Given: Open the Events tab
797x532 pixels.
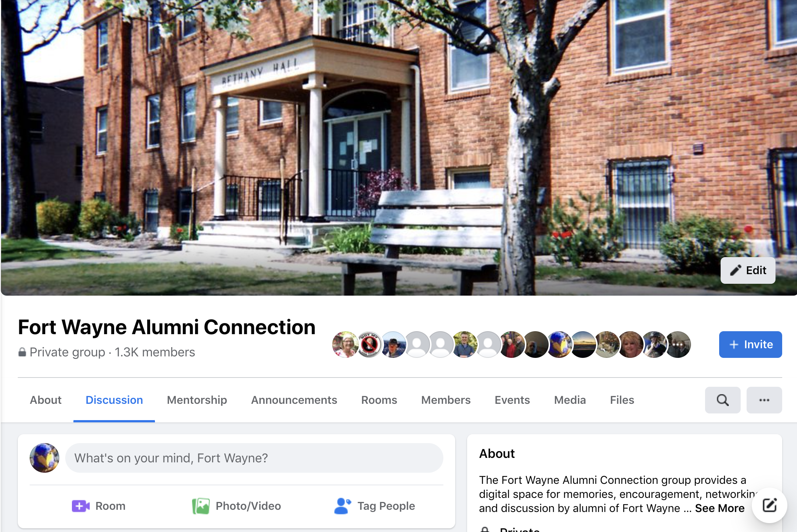Looking at the screenshot, I should 512,400.
